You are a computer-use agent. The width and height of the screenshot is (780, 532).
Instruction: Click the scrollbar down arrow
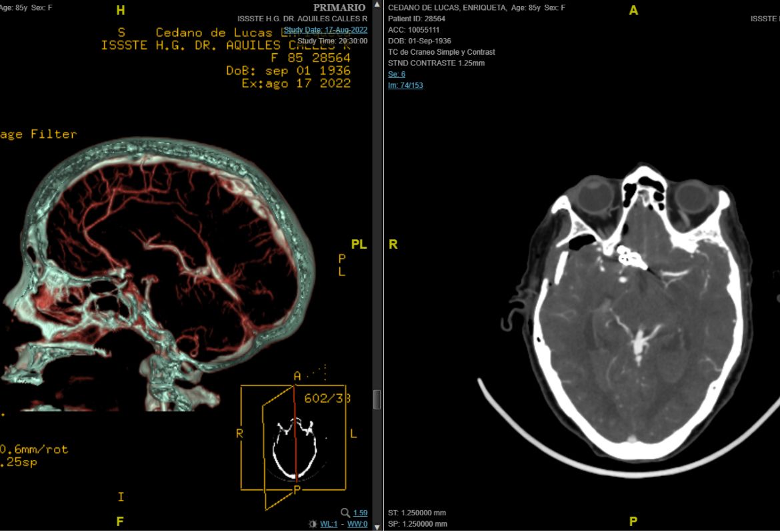(x=377, y=527)
